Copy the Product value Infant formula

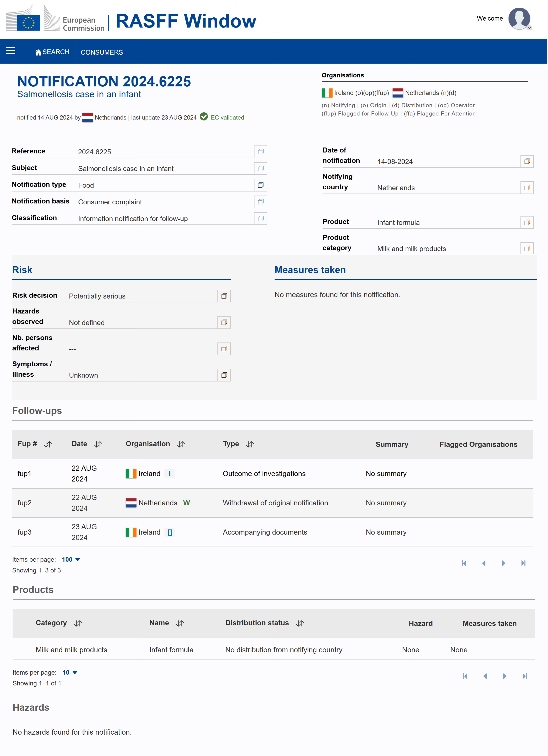pos(527,222)
